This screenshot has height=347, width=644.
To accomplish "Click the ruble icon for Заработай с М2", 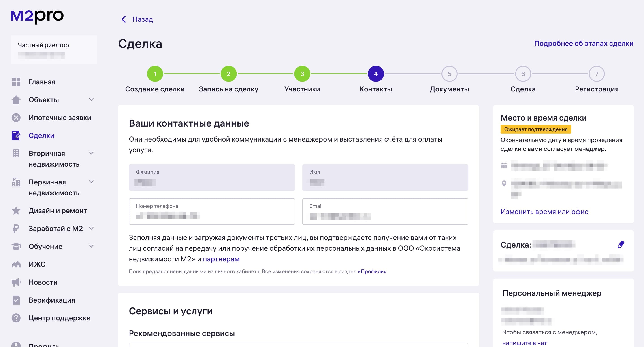I will (x=16, y=229).
